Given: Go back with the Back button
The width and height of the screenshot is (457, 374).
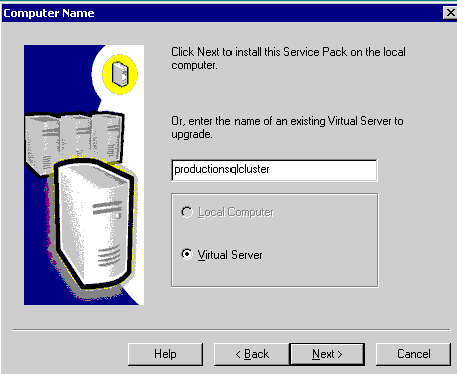Looking at the screenshot, I should 252,354.
